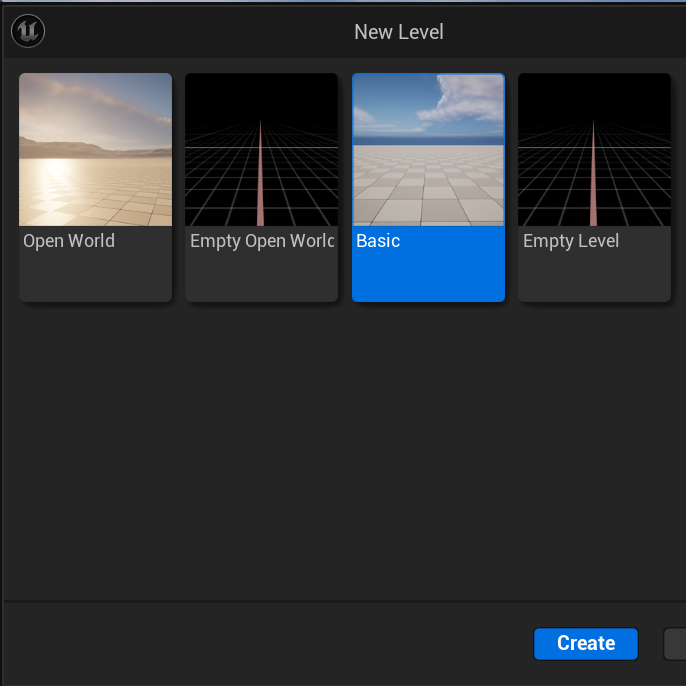Screen dimensions: 686x686
Task: Click the "Empty Level" label text
Action: 571,241
